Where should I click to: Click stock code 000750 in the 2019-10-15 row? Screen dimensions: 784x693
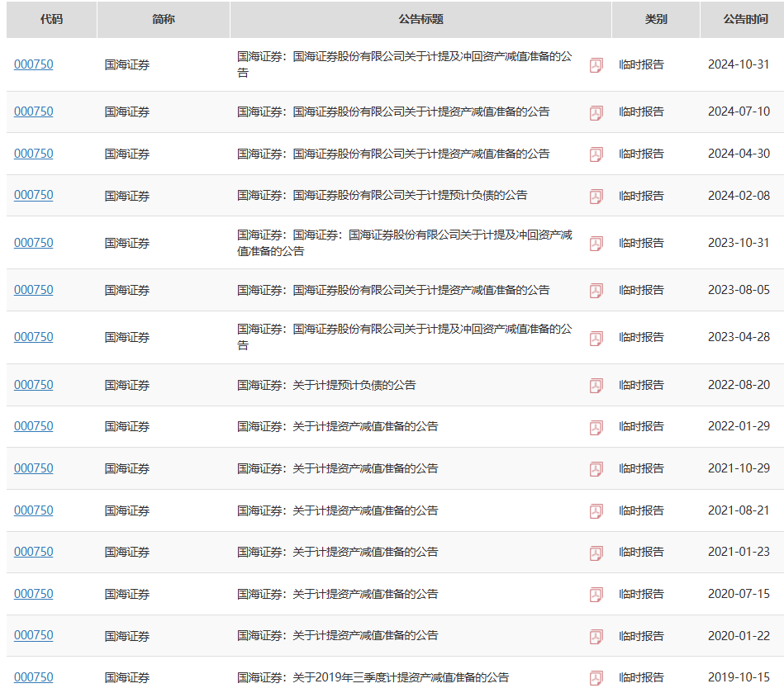click(34, 677)
